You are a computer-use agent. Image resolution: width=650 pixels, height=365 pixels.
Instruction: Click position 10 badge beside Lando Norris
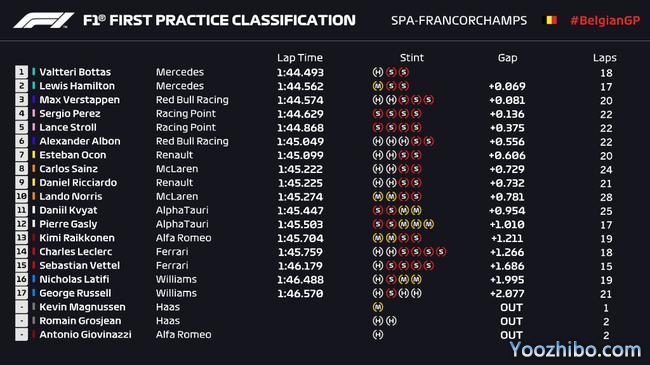pyautogui.click(x=22, y=196)
